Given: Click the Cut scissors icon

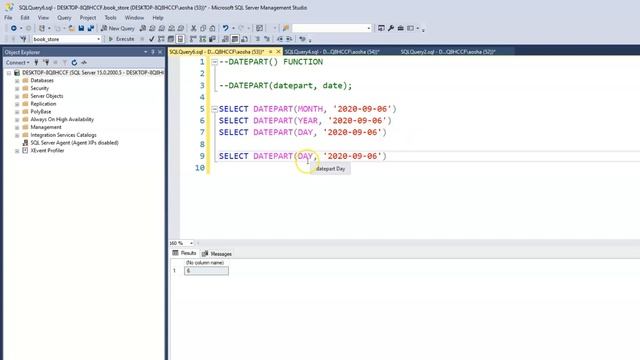Looking at the screenshot, I should [x=193, y=28].
